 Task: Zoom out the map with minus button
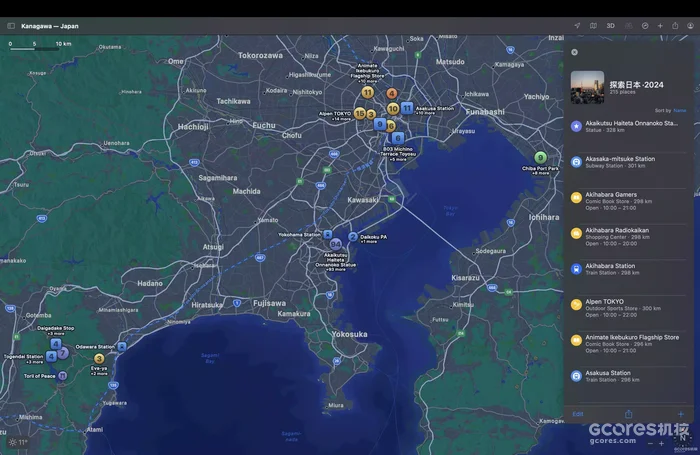(x=650, y=443)
